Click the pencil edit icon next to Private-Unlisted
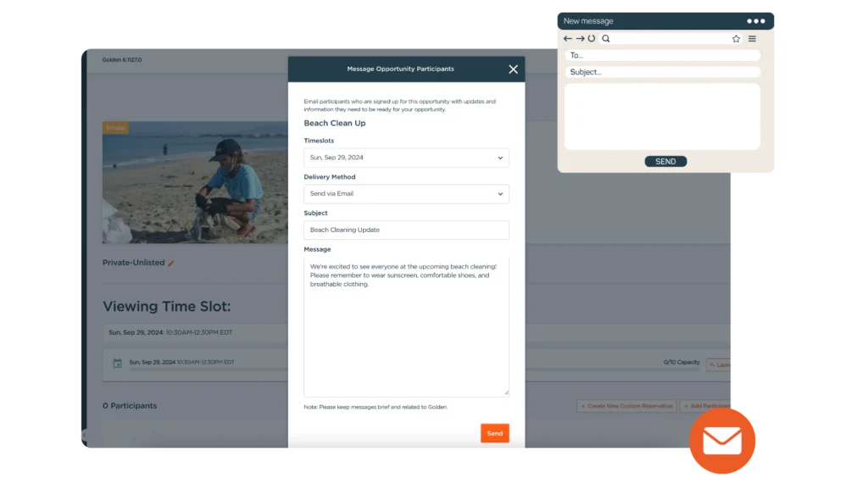The width and height of the screenshot is (868, 488). click(x=171, y=263)
